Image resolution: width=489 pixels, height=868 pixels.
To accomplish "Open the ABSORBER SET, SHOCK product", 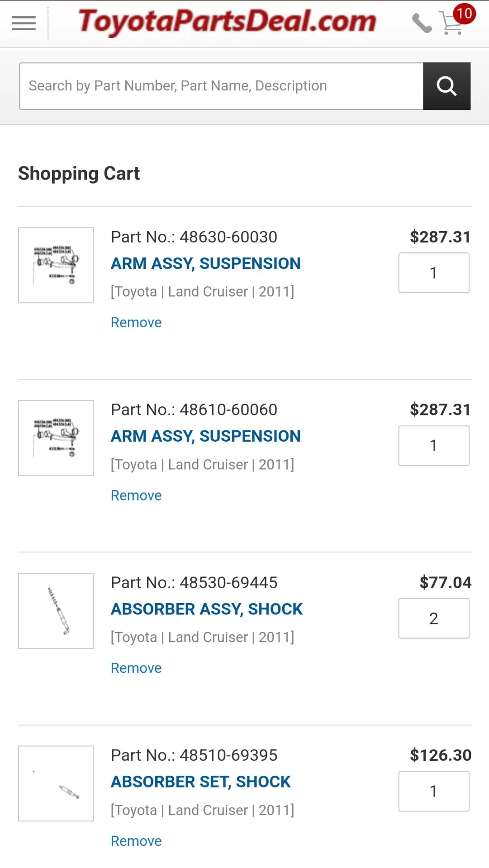I will click(201, 782).
